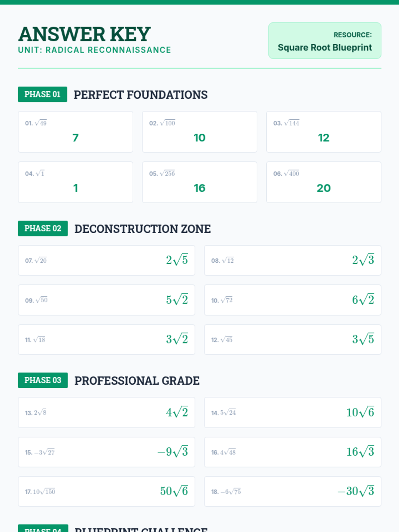Select the card with answer 7
This screenshot has height=532, width=399.
point(75,132)
